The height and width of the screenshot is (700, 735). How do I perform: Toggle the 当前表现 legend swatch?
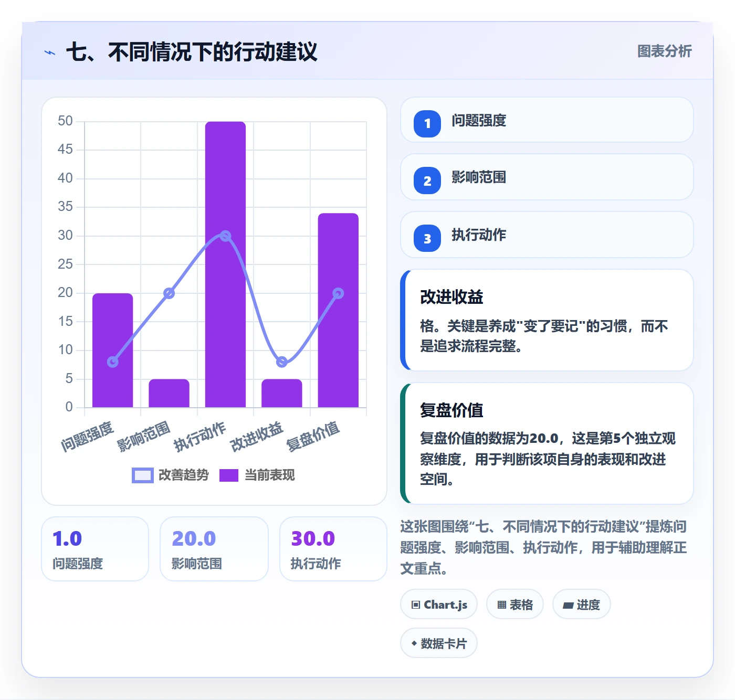(x=229, y=475)
